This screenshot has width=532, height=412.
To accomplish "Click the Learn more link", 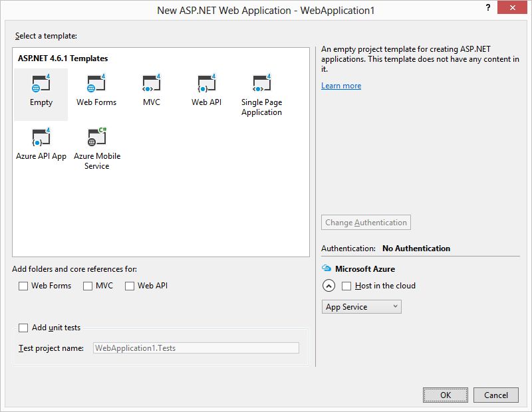I will [341, 86].
